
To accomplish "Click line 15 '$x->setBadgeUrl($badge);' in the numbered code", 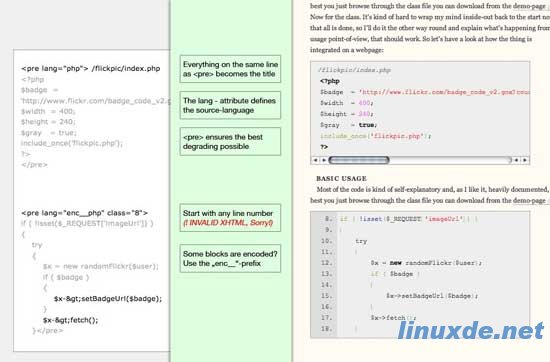I will tap(432, 296).
